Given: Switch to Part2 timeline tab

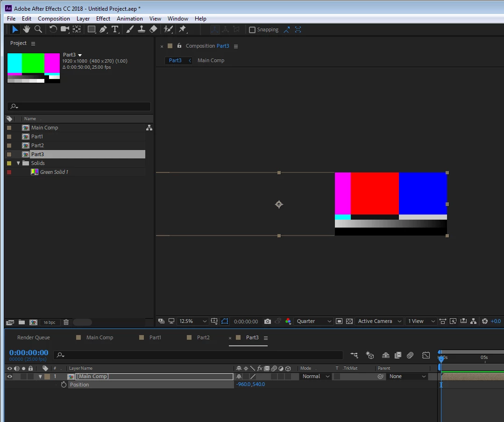Looking at the screenshot, I should (x=203, y=337).
